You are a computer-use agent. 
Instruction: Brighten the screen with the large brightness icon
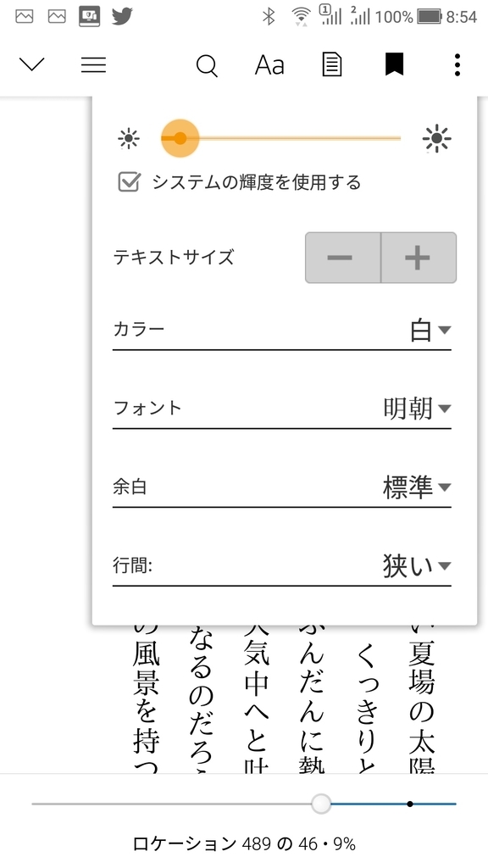435,137
